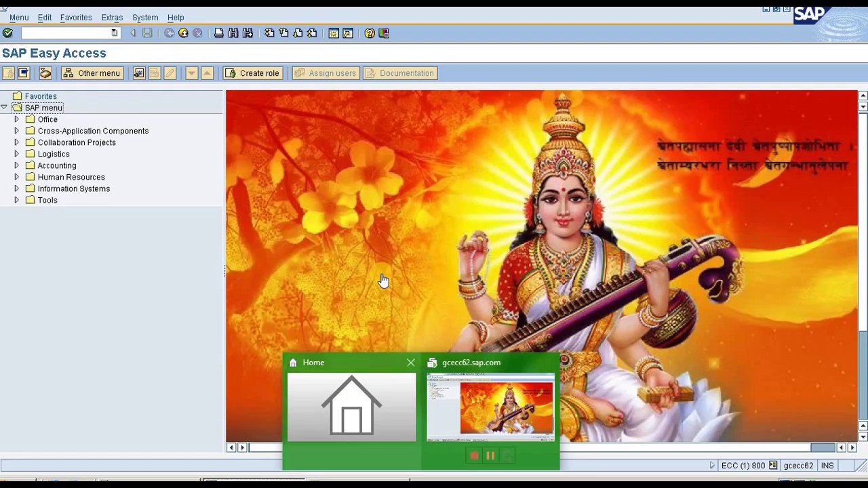Click the Print icon
Viewport: 868px width, 488px height.
click(x=218, y=33)
